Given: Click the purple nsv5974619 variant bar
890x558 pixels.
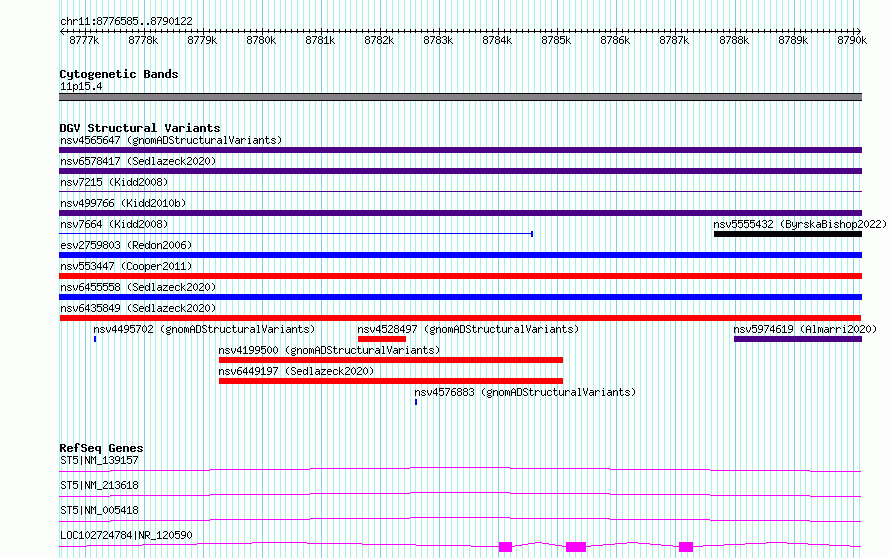Looking at the screenshot, I should (798, 339).
